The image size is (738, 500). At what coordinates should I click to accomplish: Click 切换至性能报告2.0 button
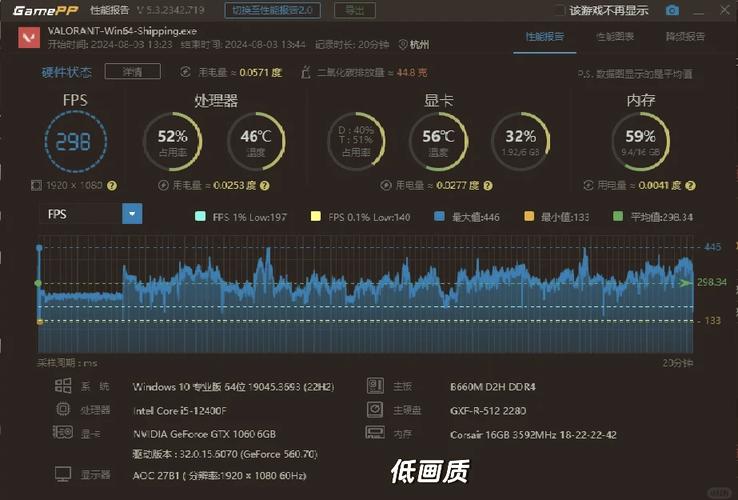(x=273, y=10)
